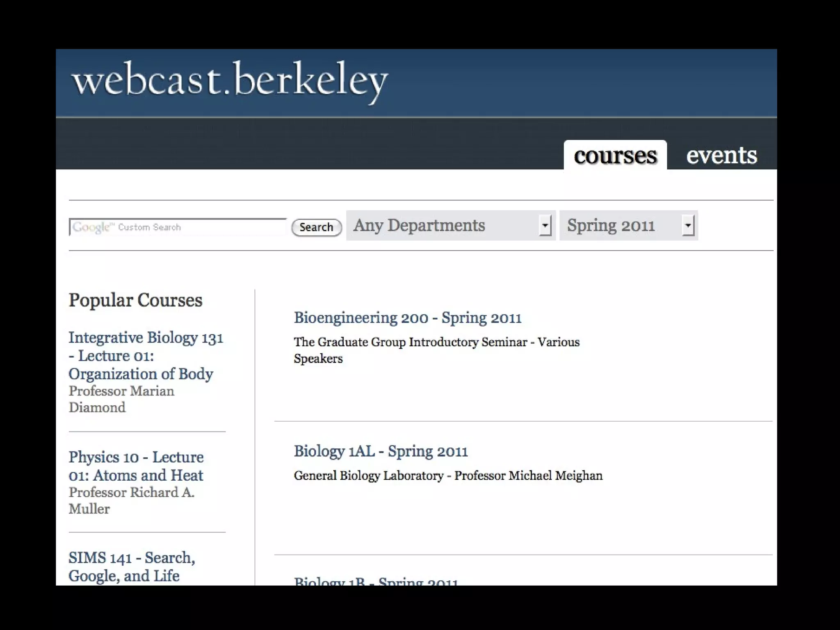Viewport: 840px width, 630px height.
Task: Click the arrow on the departments selector
Action: point(545,226)
